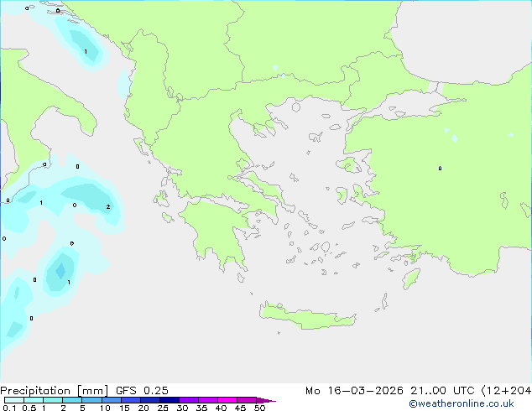Select the 30–35 mm purple legend swatch
The width and height of the screenshot is (532, 411).
pos(189,400)
